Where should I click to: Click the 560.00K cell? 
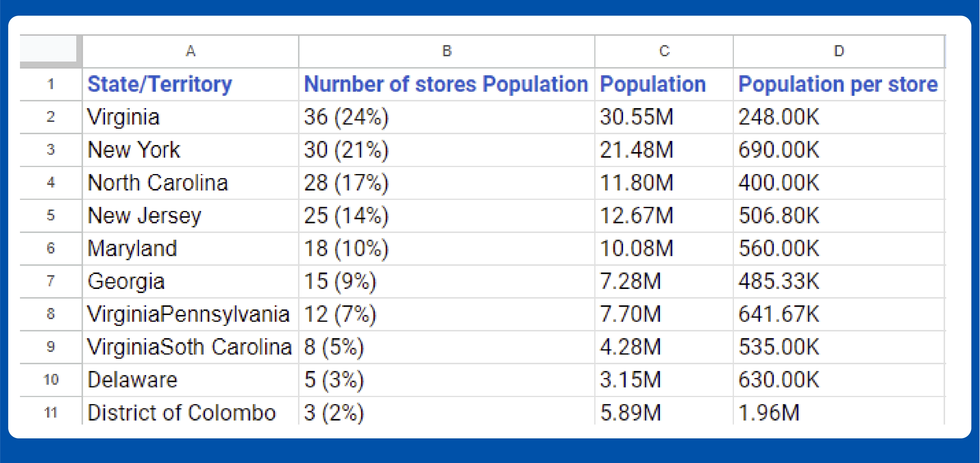pyautogui.click(x=839, y=248)
